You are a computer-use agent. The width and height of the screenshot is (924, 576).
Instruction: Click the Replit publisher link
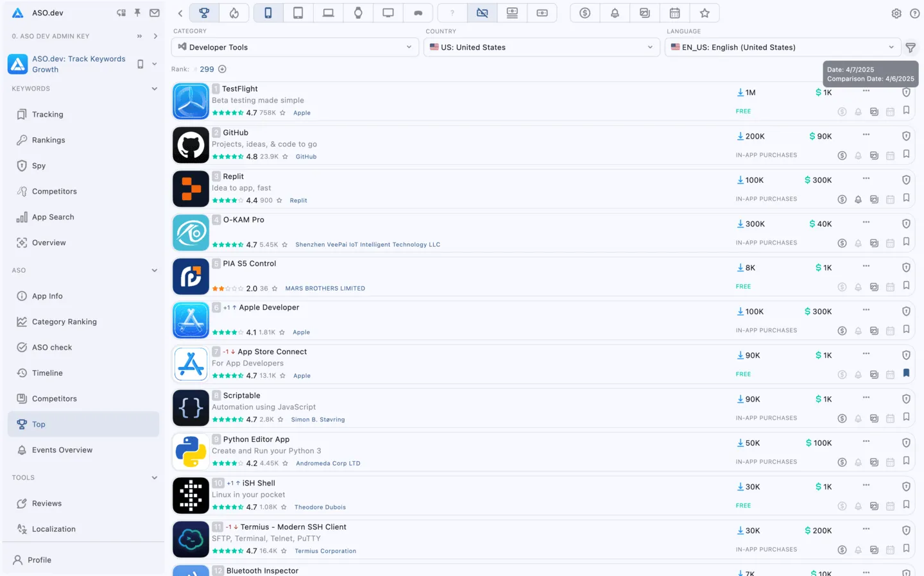coord(298,200)
